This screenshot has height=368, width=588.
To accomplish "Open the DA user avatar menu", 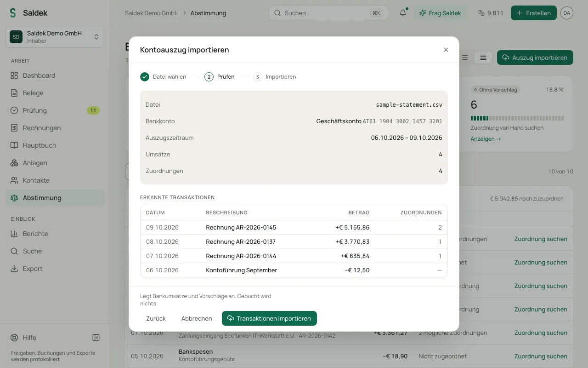I will pyautogui.click(x=567, y=13).
